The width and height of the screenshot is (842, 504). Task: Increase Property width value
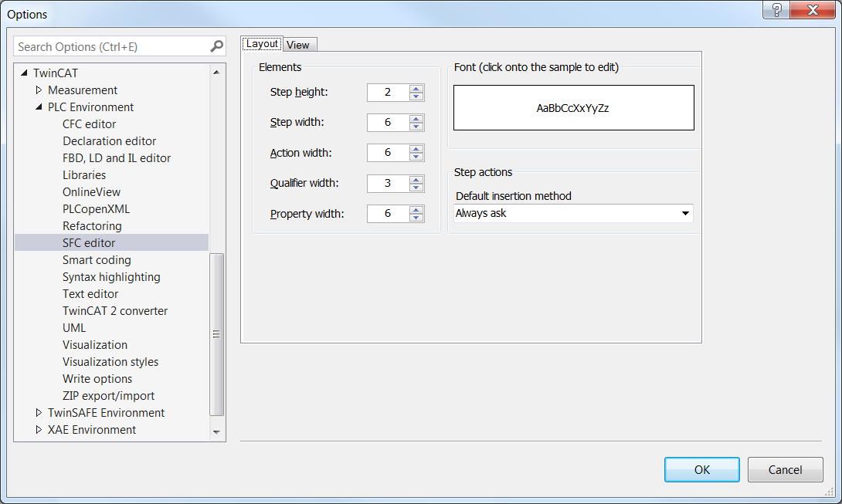point(416,210)
